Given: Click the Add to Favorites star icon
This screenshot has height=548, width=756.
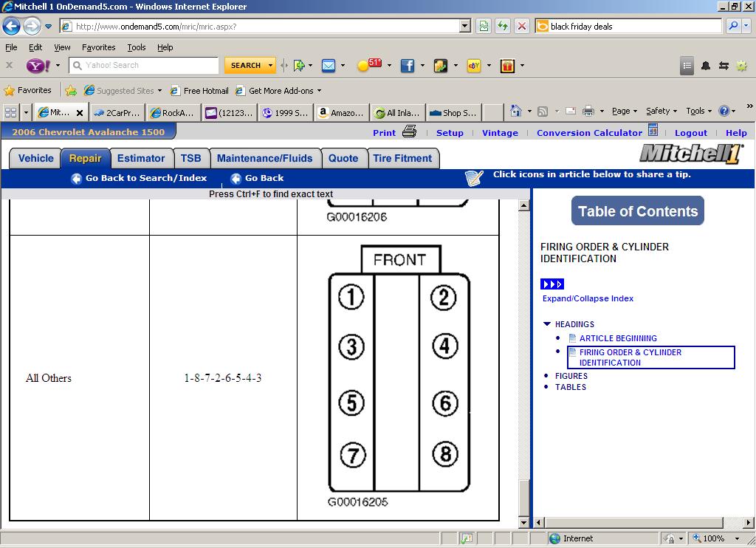Looking at the screenshot, I should (71, 91).
